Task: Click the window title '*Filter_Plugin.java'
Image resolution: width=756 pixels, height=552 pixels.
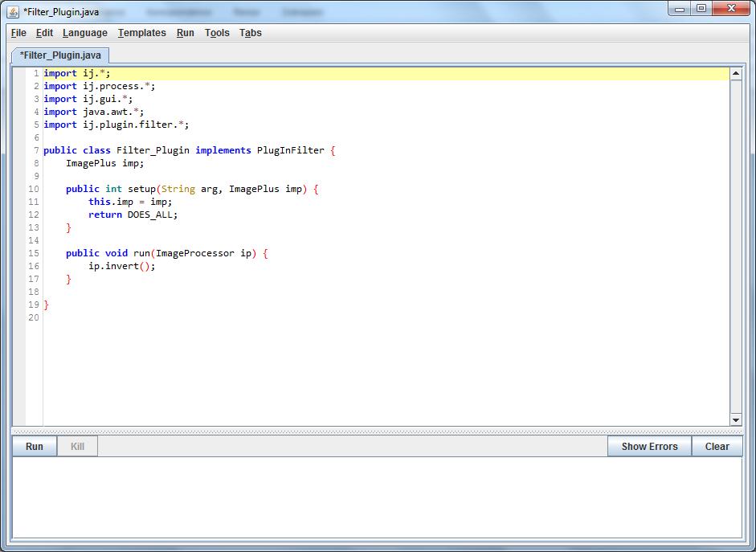Action: pos(61,12)
